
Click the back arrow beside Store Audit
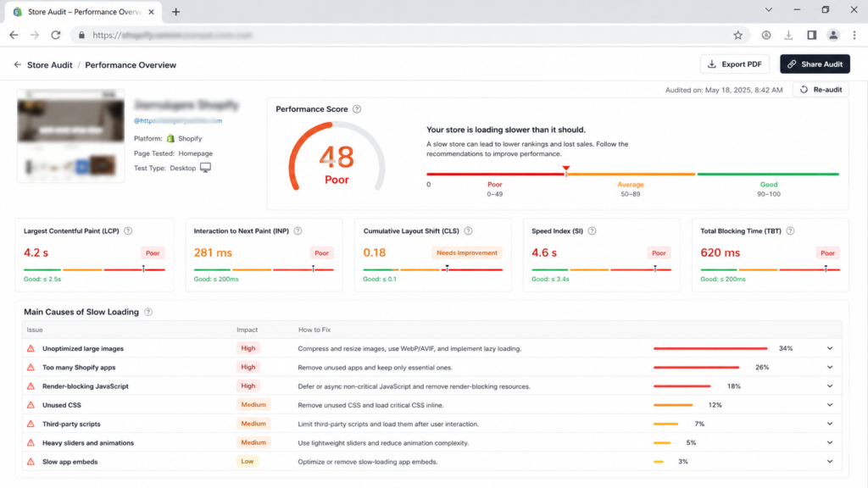(x=18, y=64)
